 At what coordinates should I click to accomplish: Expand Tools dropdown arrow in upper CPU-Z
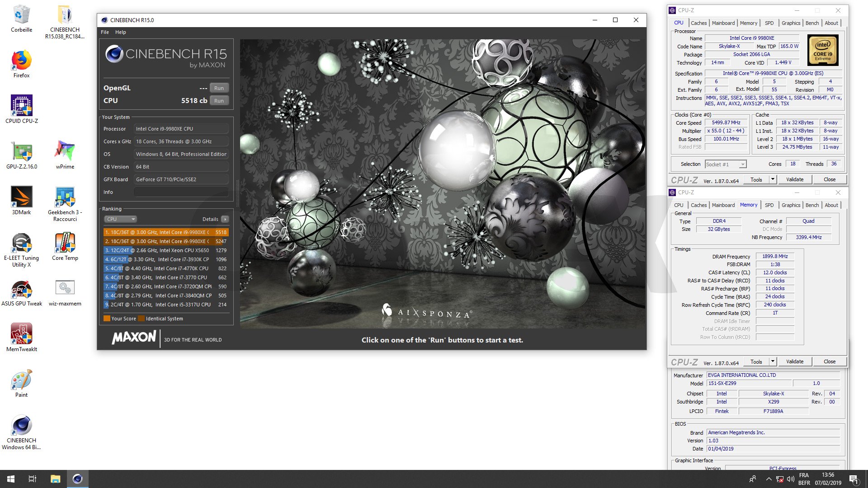pyautogui.click(x=773, y=179)
